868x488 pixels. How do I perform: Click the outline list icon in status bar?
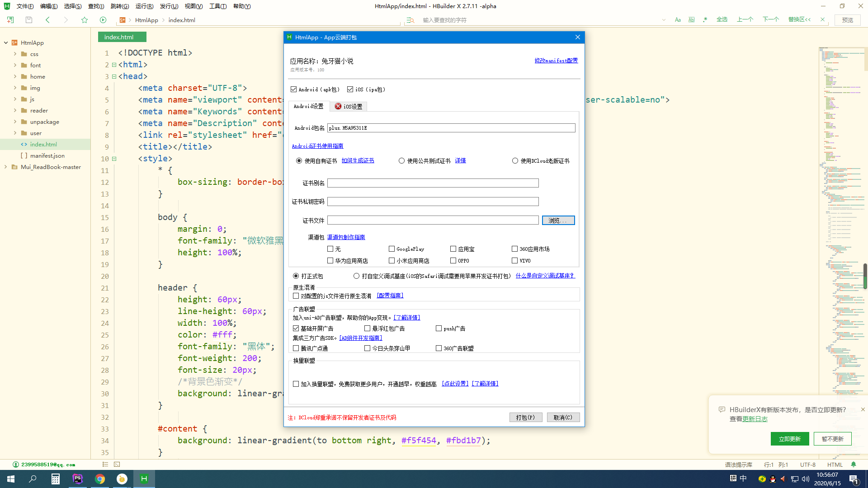105,464
